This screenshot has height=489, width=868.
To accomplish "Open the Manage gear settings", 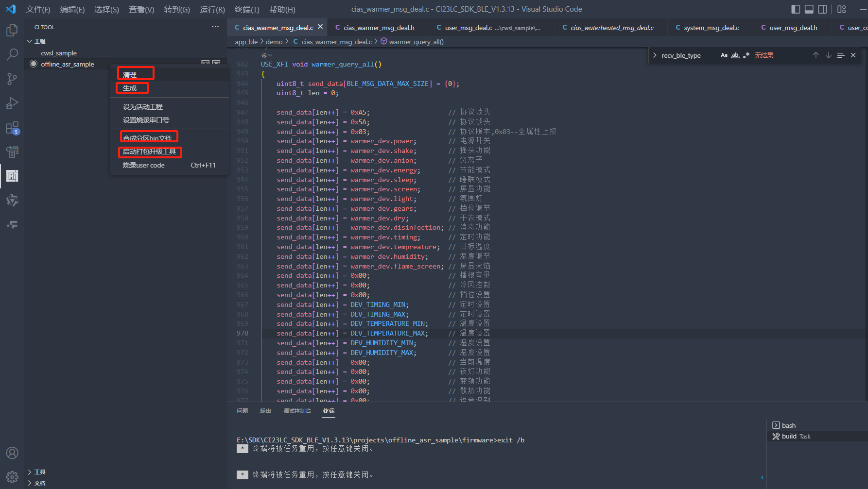I will click(12, 476).
